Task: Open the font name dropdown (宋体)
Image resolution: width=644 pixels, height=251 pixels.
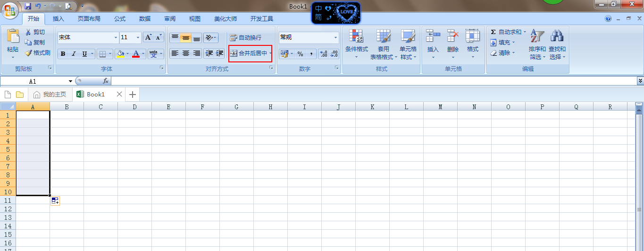Action: pos(116,38)
